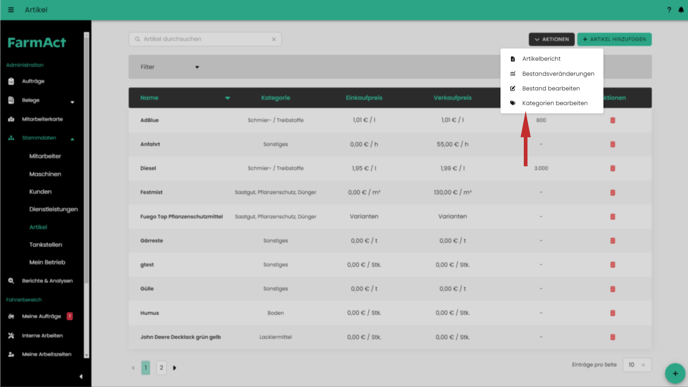This screenshot has width=688, height=387.
Task: Click the Lackiermittel category cell
Action: (276, 337)
